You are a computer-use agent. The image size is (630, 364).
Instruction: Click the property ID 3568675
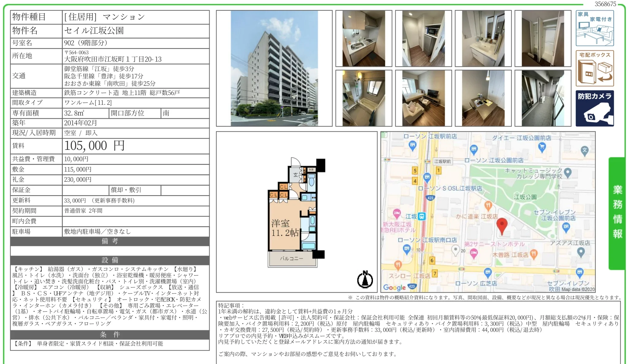click(x=605, y=4)
